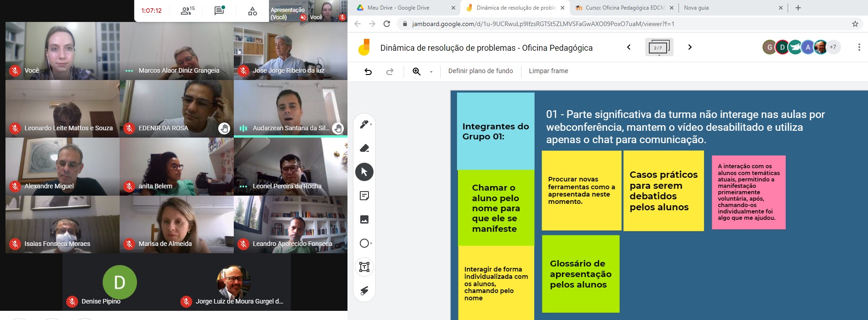Pick the Sticky note tool

[x=364, y=196]
